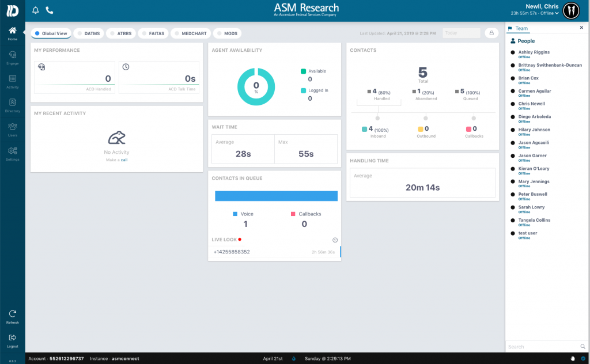Select Mary Jennings in People list
The height and width of the screenshot is (364, 590).
point(534,181)
